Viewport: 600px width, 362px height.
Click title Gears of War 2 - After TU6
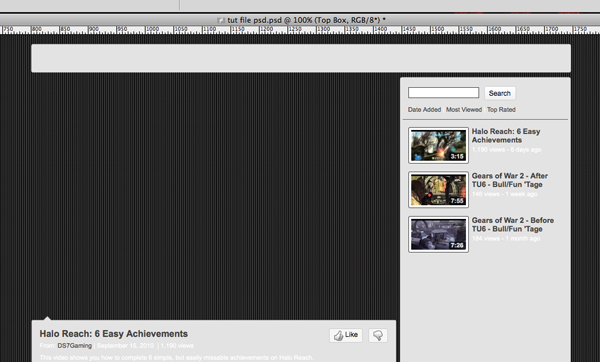coord(510,180)
